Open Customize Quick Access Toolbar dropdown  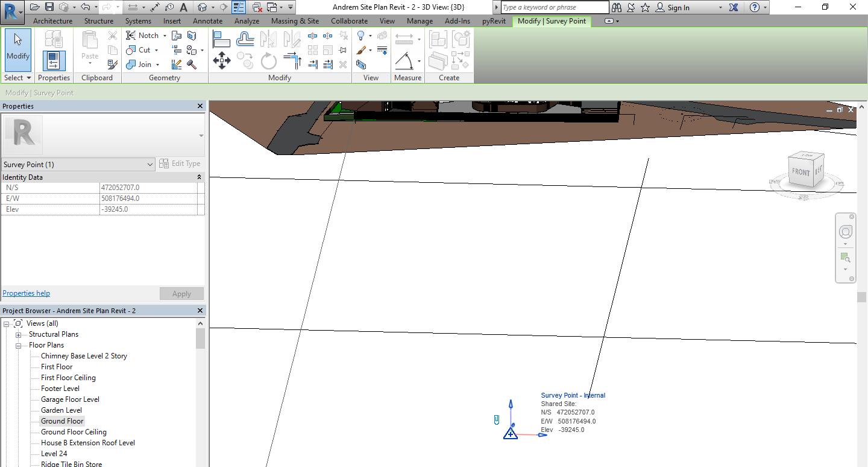click(x=291, y=7)
